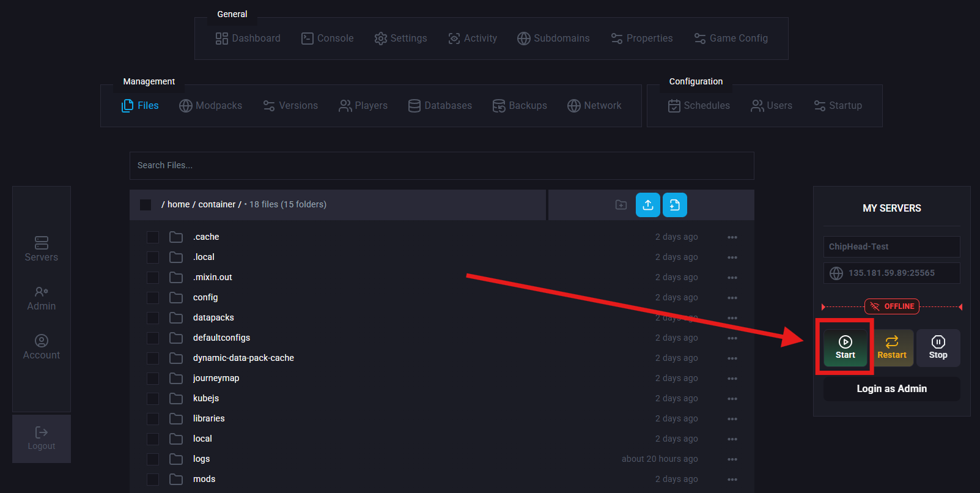Select the Files tab
980x493 pixels.
(140, 106)
